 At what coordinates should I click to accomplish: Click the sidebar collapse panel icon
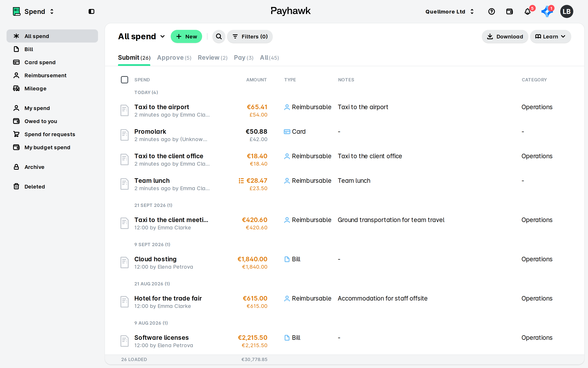tap(91, 11)
